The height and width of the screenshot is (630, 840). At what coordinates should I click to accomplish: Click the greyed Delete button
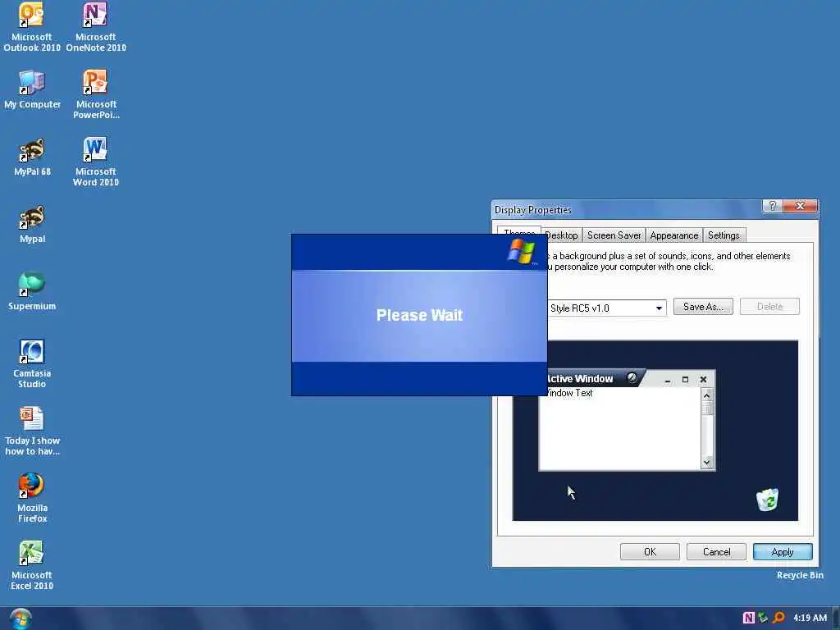[769, 307]
